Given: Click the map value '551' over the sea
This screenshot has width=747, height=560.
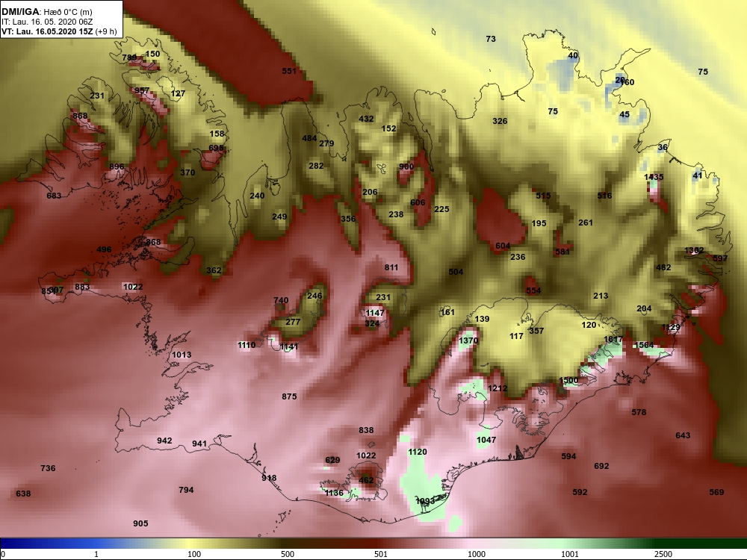Looking at the screenshot, I should tap(288, 71).
